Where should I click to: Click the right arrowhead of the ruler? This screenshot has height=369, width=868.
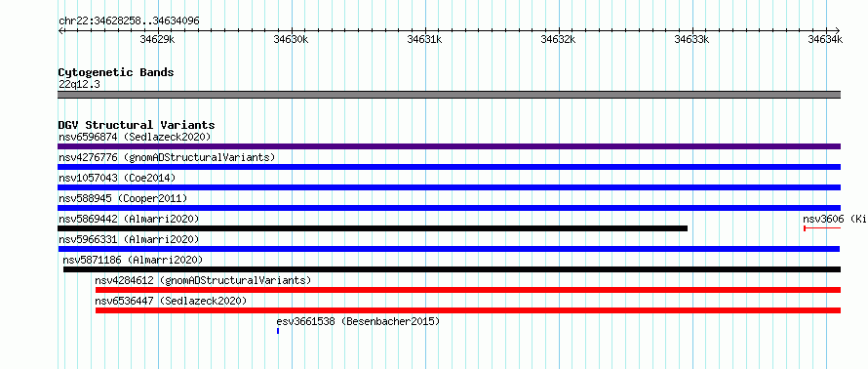tap(838, 30)
